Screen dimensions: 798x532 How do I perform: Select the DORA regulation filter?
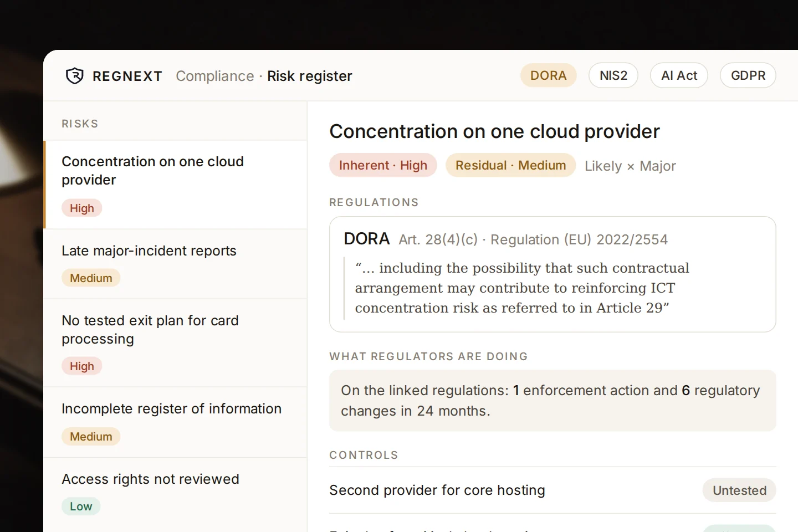coord(549,75)
